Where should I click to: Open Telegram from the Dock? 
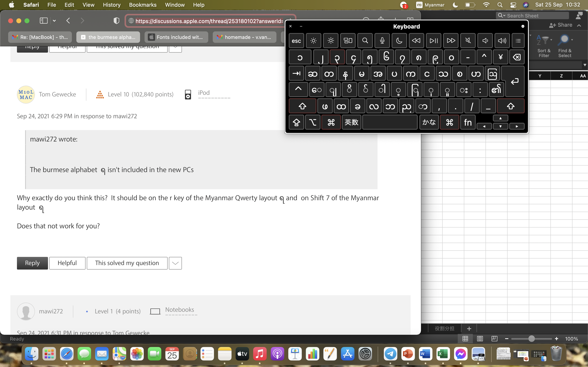coord(390,354)
